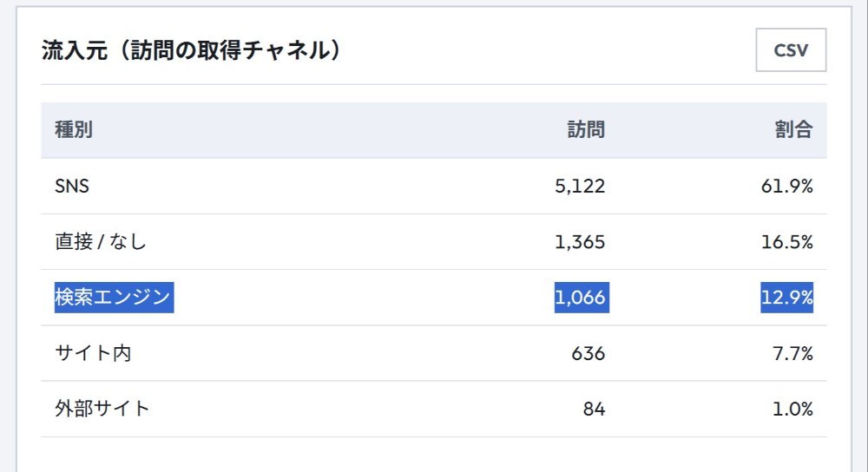Select the サイト内 row label
The image size is (868, 472).
tap(93, 353)
